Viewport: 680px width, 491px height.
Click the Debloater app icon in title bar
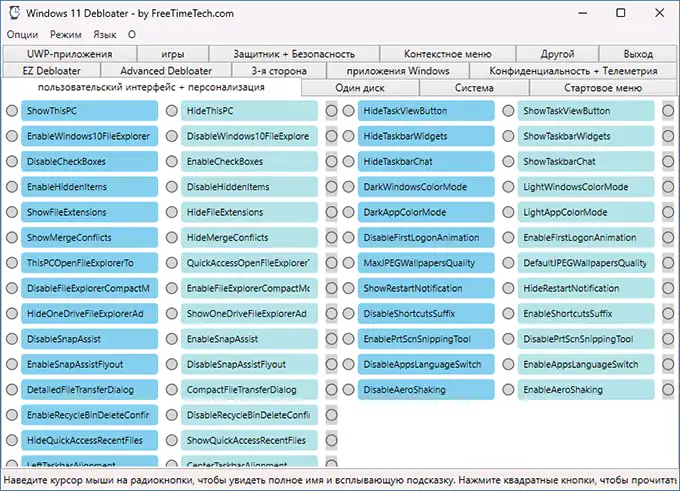[x=14, y=12]
